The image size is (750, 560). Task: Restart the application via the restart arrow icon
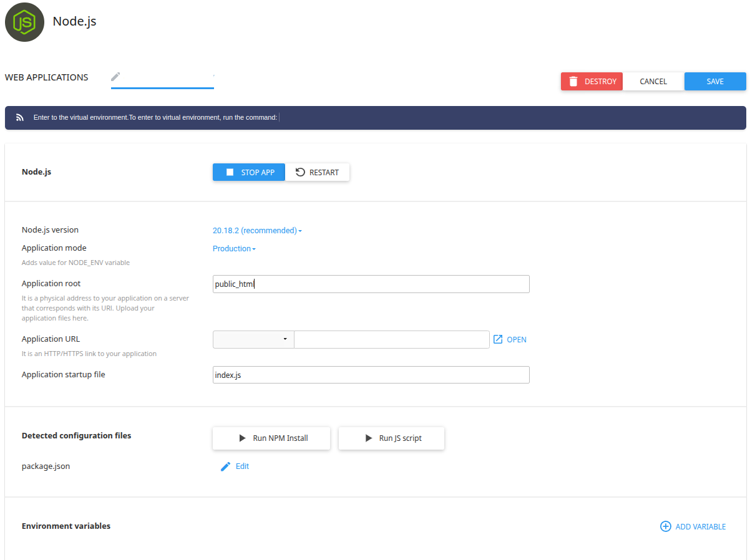(300, 171)
